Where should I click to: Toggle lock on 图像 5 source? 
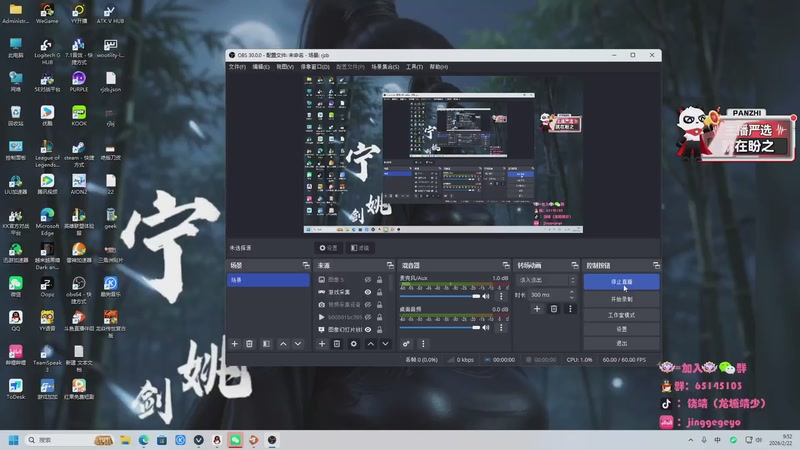[x=380, y=280]
